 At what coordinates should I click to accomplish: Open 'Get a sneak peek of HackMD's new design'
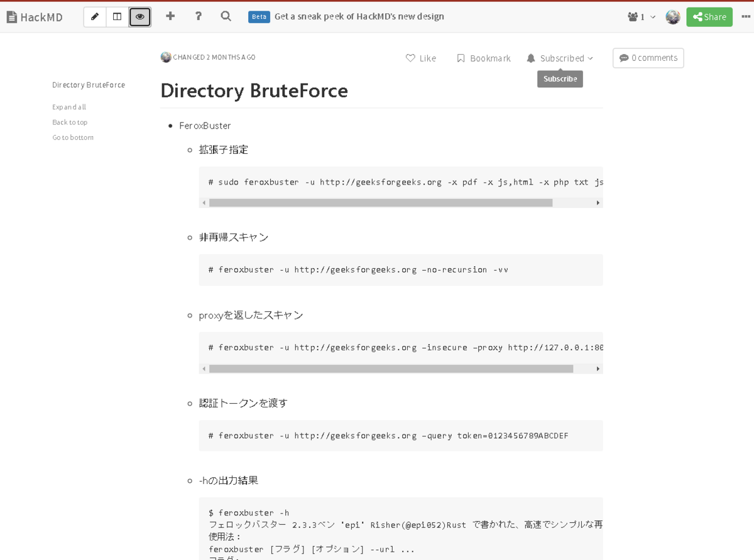(359, 16)
